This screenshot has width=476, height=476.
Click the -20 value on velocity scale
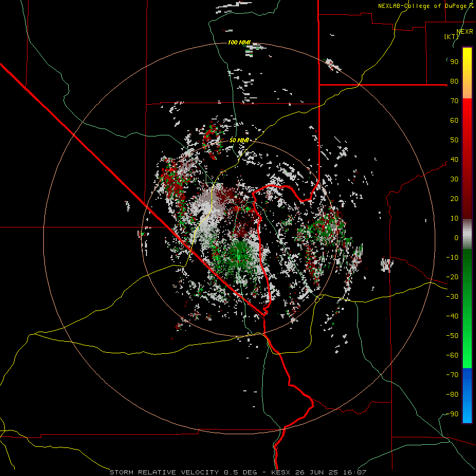click(452, 277)
